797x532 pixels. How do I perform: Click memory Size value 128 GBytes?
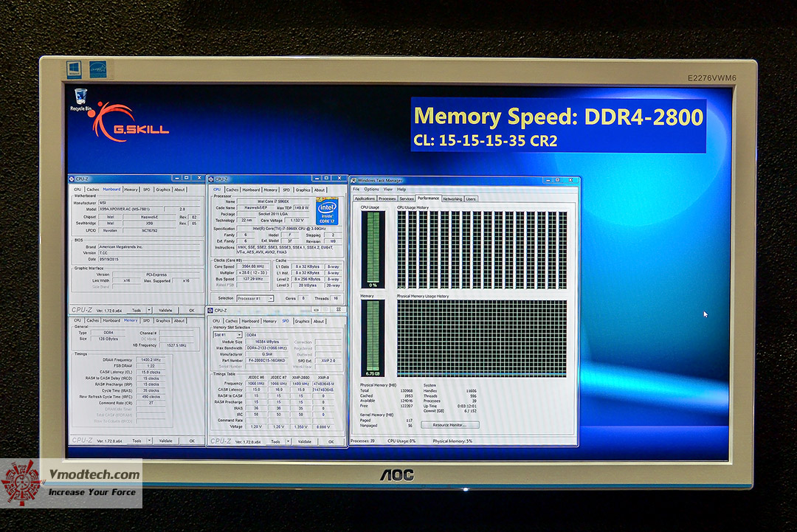click(108, 339)
